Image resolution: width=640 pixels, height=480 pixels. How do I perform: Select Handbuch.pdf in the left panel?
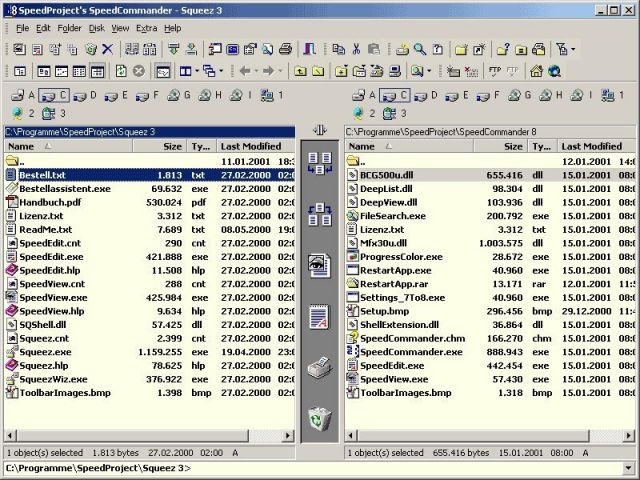click(x=50, y=202)
